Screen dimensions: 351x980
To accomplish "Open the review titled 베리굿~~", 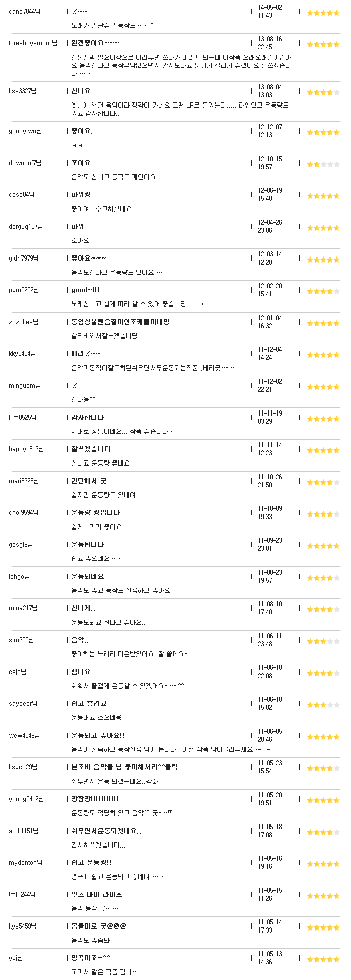I will 86,353.
